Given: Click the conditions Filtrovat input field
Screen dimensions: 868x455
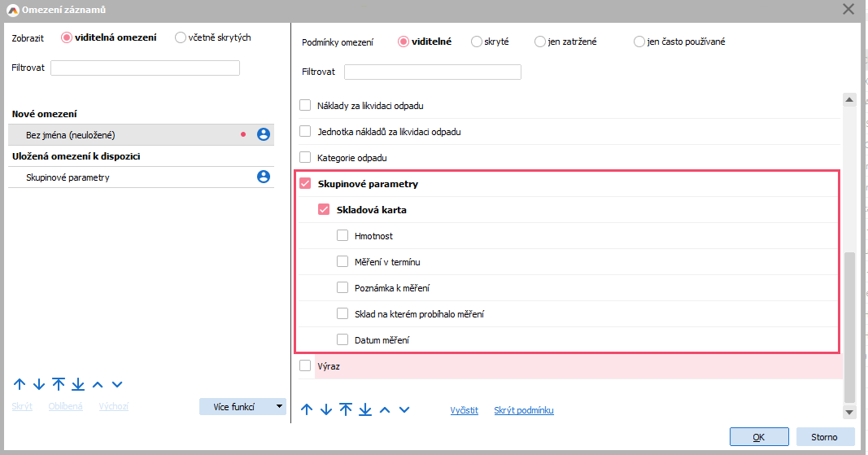Looking at the screenshot, I should (432, 72).
